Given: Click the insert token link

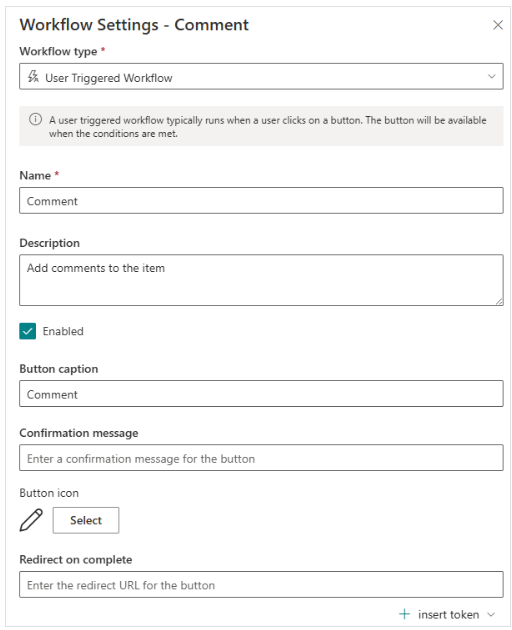Looking at the screenshot, I should tap(449, 614).
